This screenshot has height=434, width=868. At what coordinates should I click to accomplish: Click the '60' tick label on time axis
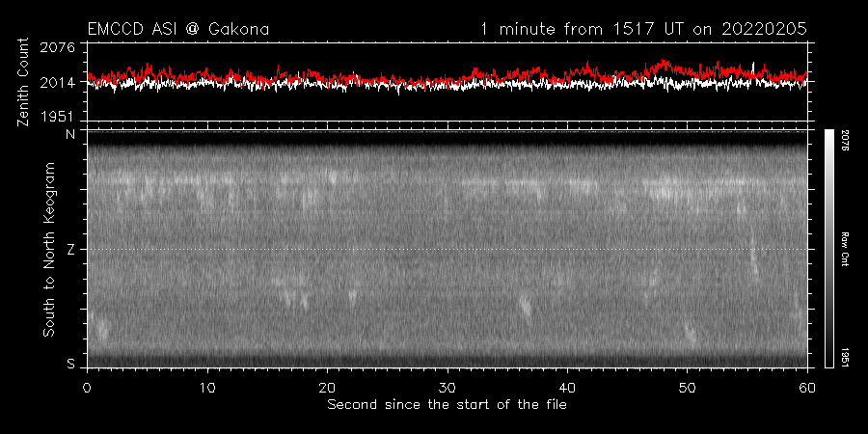click(807, 388)
